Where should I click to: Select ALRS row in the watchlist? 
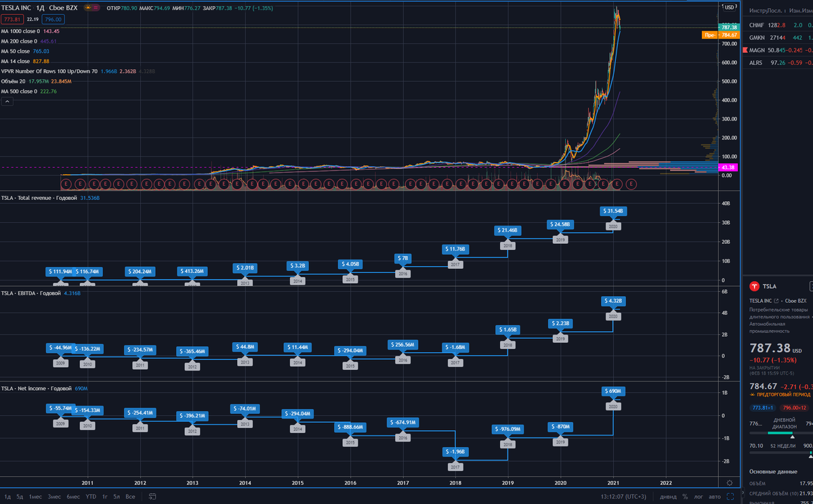778,63
